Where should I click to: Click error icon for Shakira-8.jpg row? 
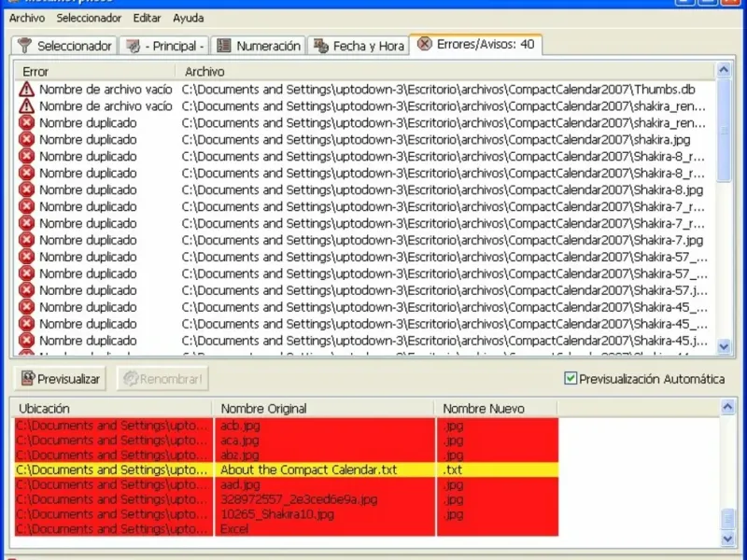[x=27, y=189]
